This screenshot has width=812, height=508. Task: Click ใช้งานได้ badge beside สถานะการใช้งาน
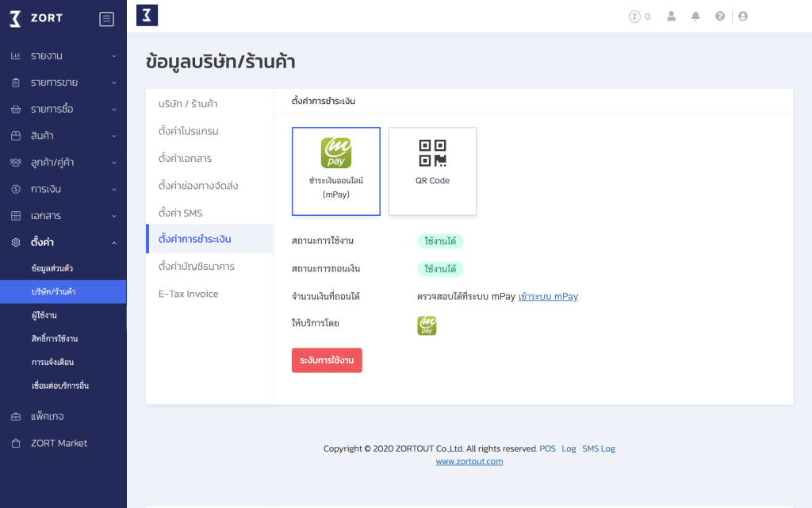pos(440,241)
